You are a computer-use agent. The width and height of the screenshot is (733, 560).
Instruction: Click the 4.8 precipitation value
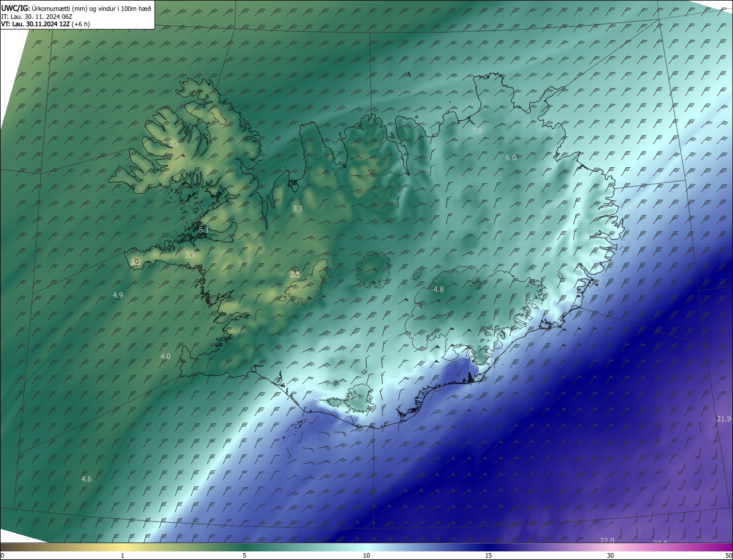pyautogui.click(x=439, y=290)
